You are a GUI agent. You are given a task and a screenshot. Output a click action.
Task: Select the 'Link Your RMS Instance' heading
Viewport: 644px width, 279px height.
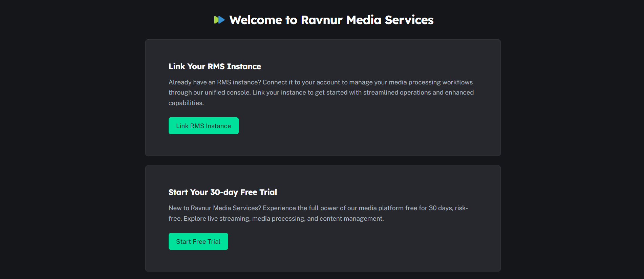(215, 66)
